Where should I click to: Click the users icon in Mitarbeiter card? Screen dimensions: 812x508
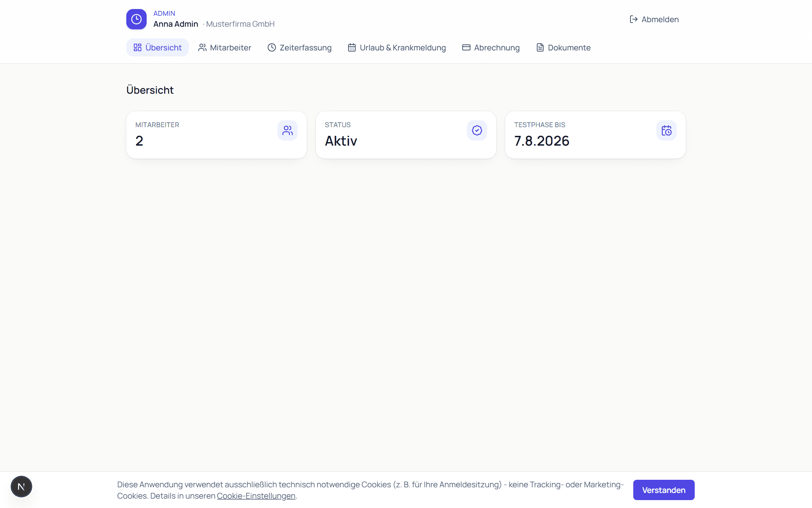click(x=288, y=131)
